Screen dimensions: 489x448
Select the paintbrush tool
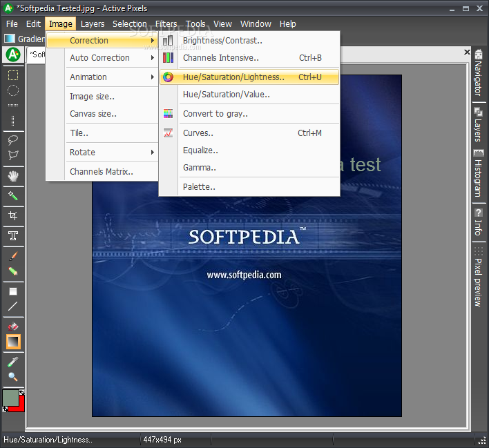pyautogui.click(x=13, y=256)
